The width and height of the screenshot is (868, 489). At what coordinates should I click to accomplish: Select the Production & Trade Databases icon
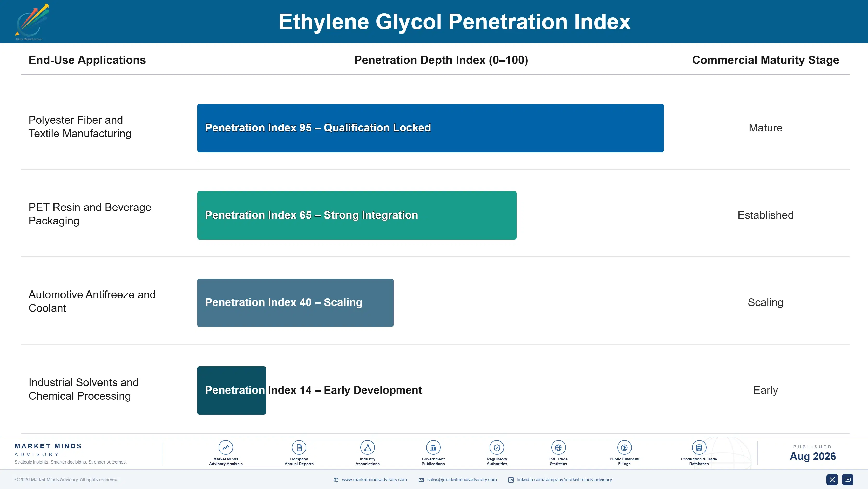[699, 447]
